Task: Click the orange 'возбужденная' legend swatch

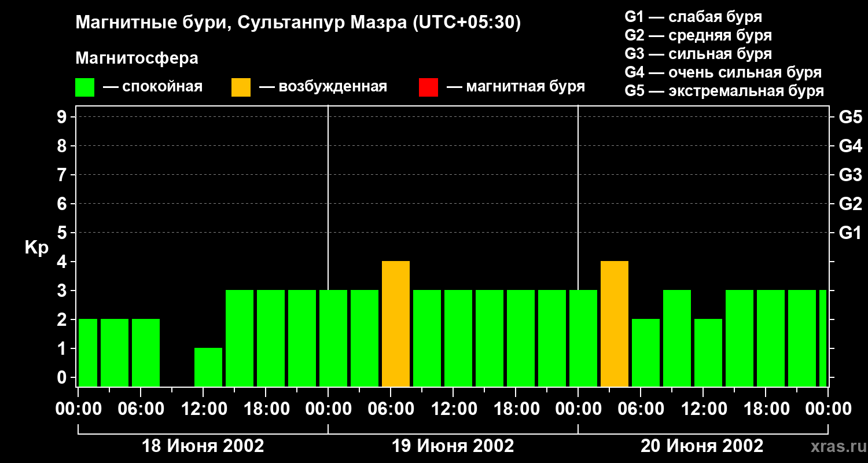Action: 241,87
